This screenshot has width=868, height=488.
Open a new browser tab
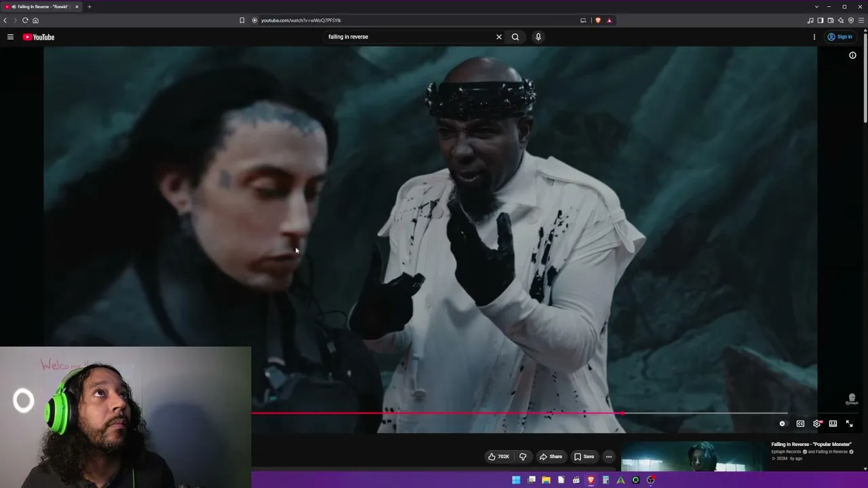(x=89, y=7)
